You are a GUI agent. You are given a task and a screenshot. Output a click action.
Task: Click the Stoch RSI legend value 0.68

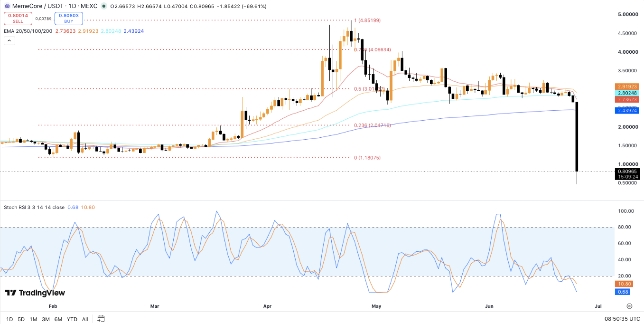[x=73, y=207]
